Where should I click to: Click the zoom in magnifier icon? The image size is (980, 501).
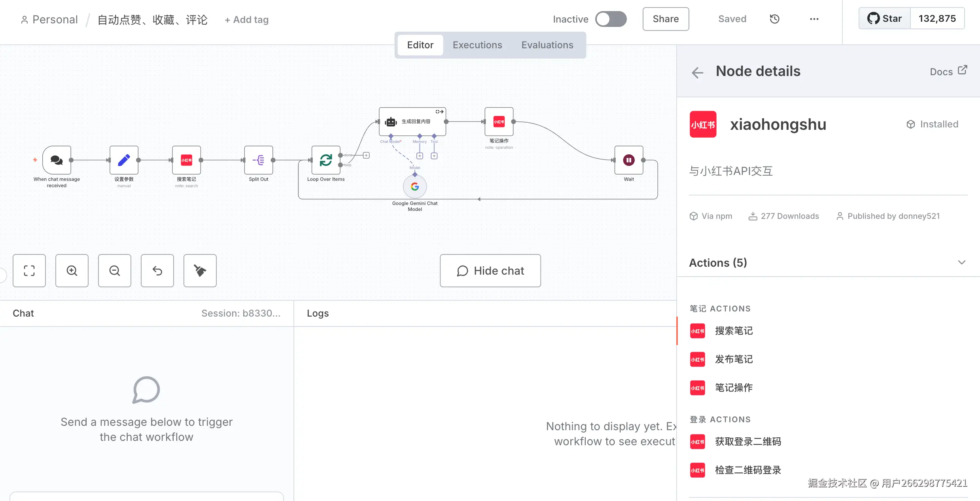[72, 271]
